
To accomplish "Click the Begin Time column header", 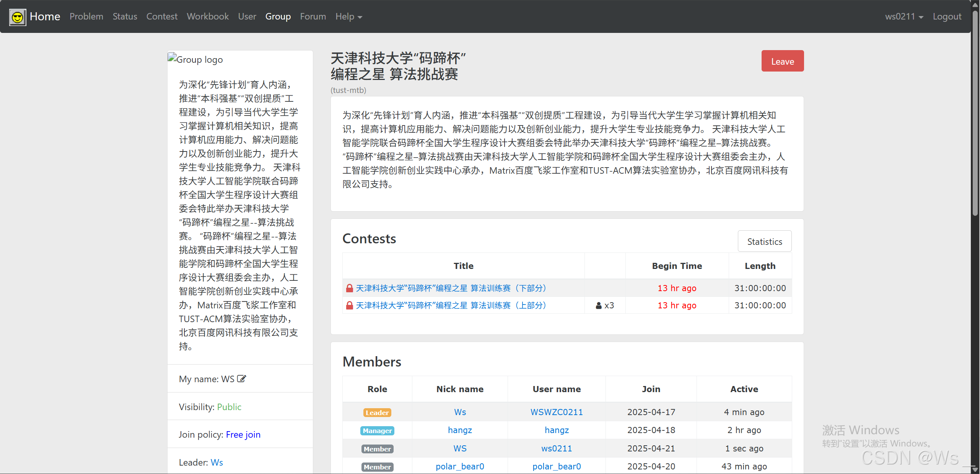I will [677, 266].
